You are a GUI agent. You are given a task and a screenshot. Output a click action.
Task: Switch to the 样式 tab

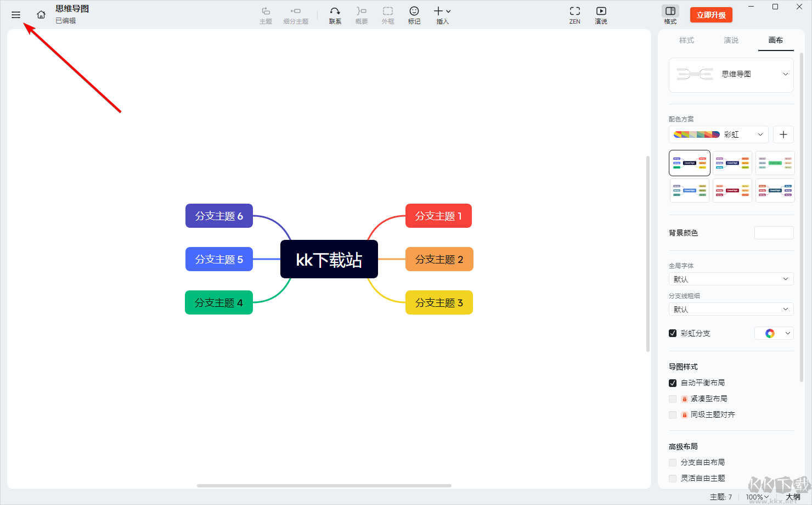[x=686, y=40]
